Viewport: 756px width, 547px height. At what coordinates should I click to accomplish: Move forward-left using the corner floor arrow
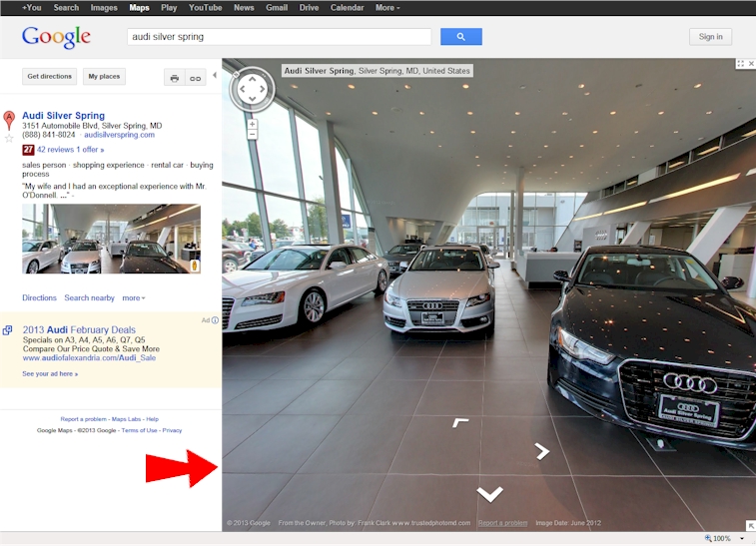click(x=460, y=422)
